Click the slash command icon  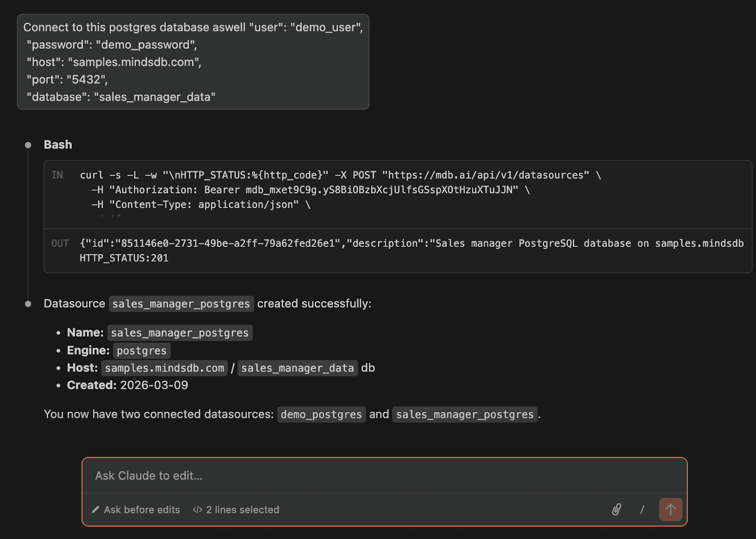642,510
